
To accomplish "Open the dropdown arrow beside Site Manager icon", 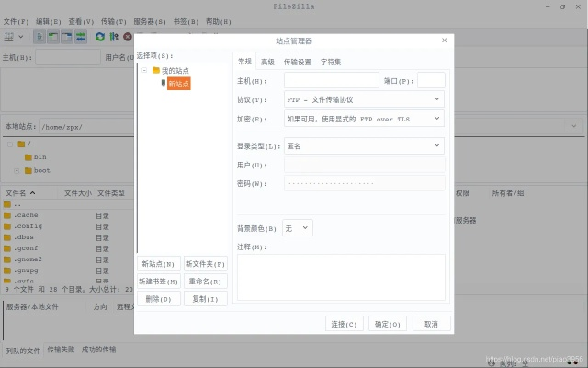I will [21, 37].
